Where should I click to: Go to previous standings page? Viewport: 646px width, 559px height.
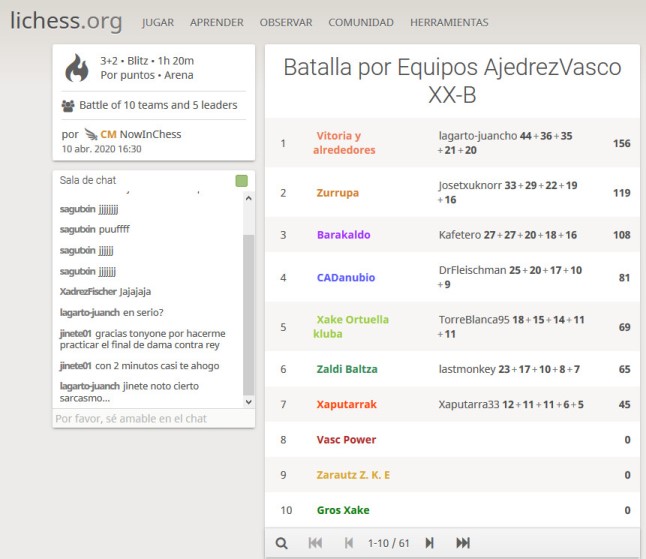coord(348,543)
